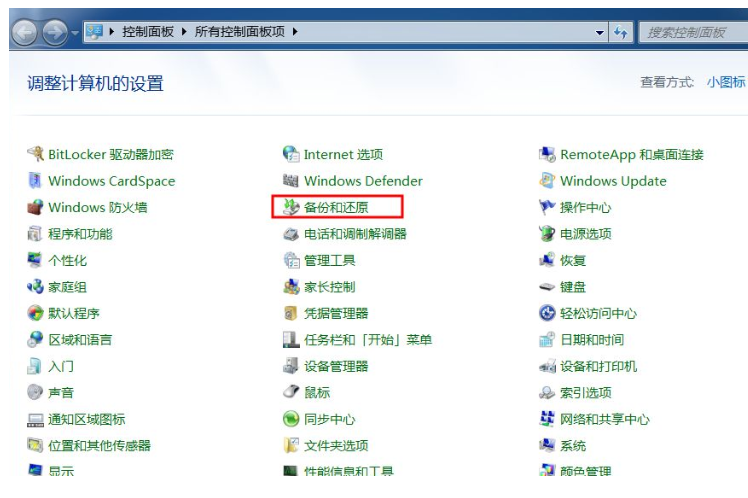The width and height of the screenshot is (748, 498).
Task: Open the 设备管理器 icon
Action: click(291, 366)
